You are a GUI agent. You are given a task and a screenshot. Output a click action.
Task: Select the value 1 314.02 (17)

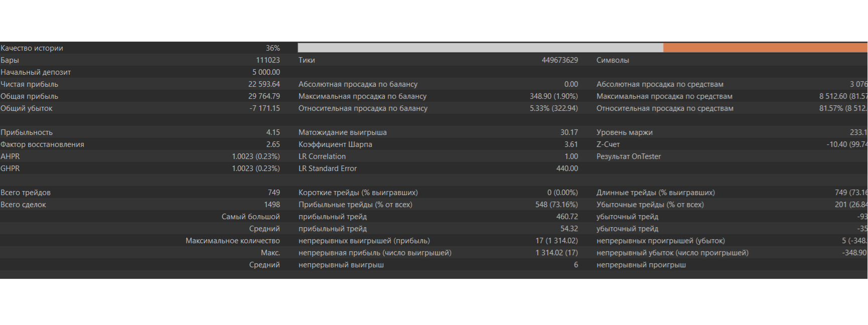point(556,253)
